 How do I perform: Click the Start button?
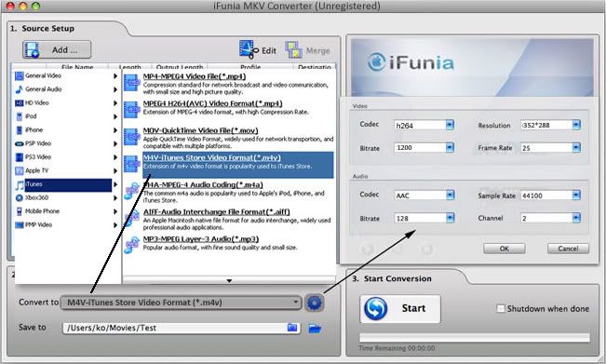click(400, 309)
